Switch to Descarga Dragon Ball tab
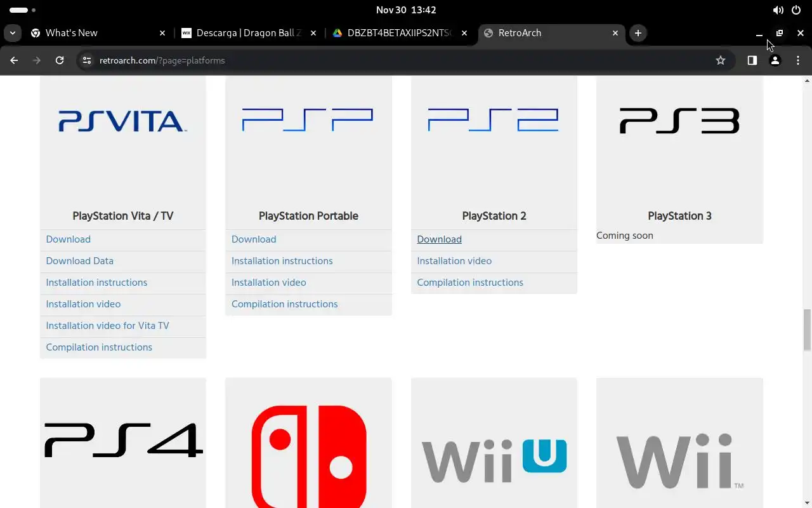Image resolution: width=812 pixels, height=508 pixels. click(247, 33)
